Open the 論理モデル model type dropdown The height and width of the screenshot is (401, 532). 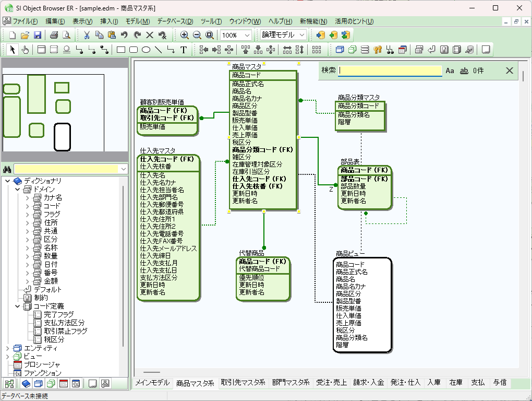click(303, 35)
